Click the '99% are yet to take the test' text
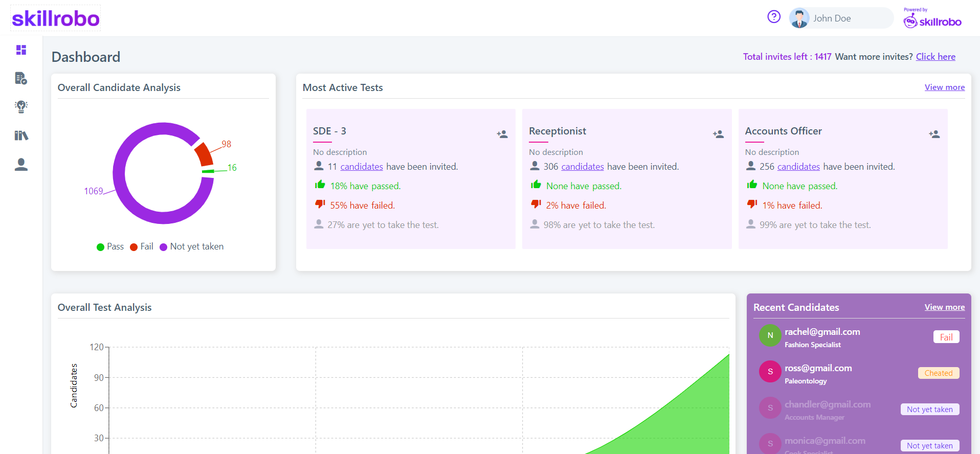The width and height of the screenshot is (980, 454). (x=815, y=225)
